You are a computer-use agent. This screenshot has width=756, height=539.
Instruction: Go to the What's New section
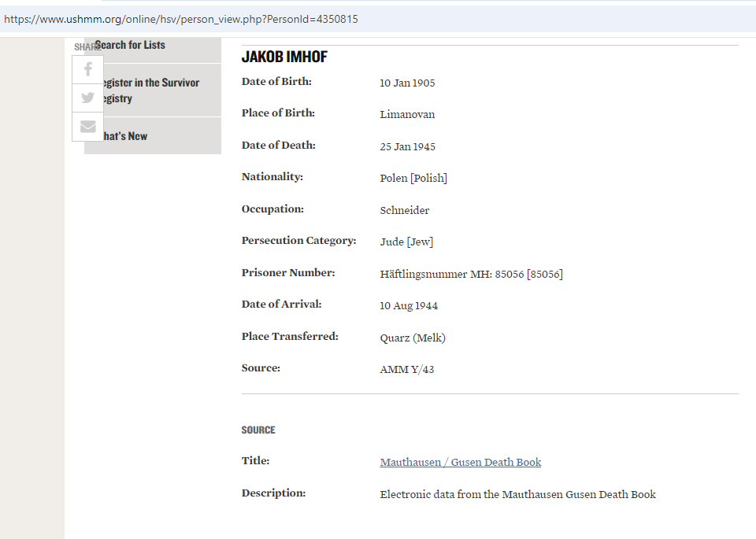coord(126,136)
